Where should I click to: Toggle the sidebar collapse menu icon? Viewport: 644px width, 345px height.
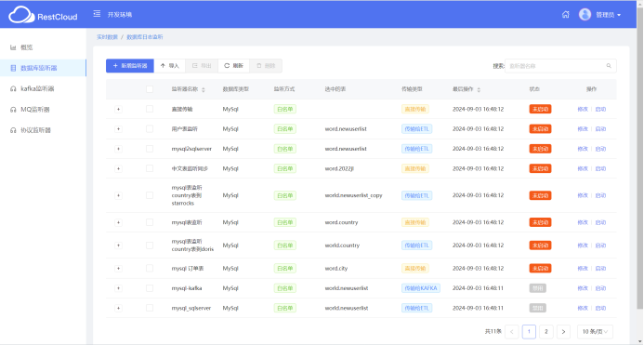(x=97, y=14)
